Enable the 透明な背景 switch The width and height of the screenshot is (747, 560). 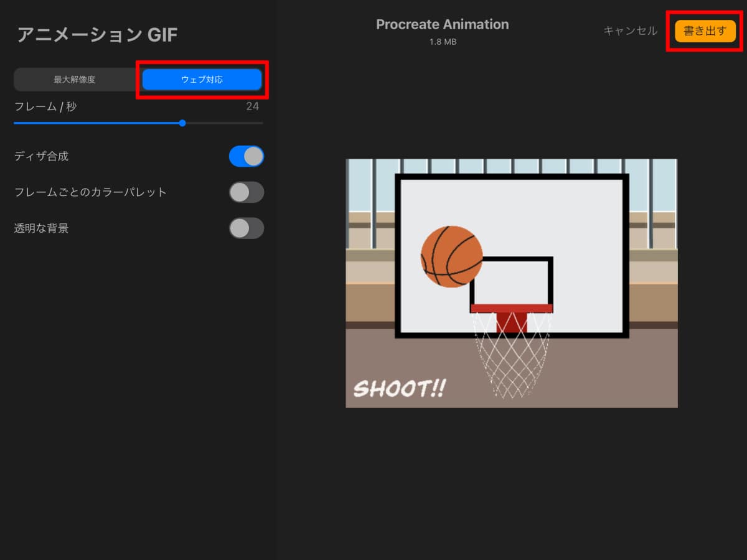coord(247,228)
